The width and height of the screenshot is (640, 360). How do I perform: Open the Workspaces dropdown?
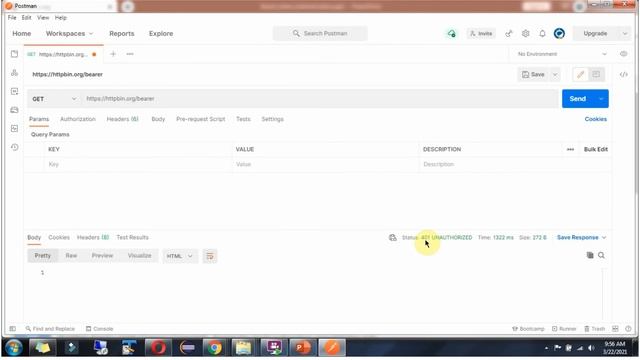[x=69, y=33]
